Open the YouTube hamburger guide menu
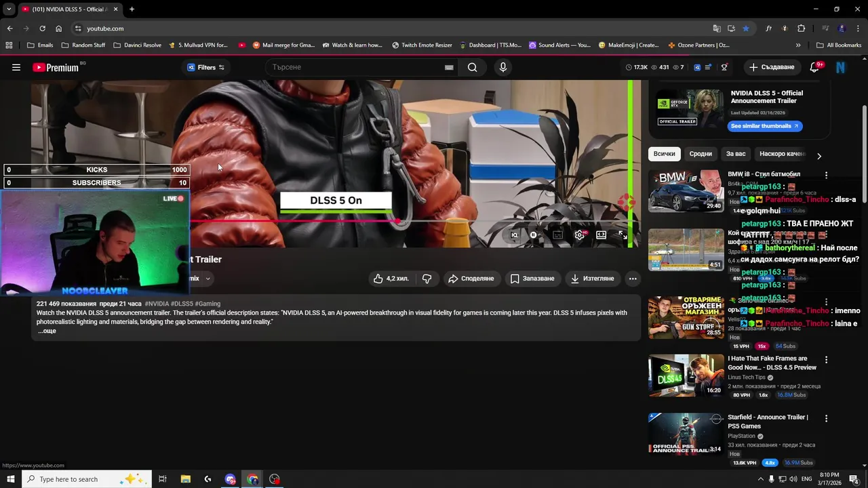Screen dimensions: 868x488 coord(16,67)
